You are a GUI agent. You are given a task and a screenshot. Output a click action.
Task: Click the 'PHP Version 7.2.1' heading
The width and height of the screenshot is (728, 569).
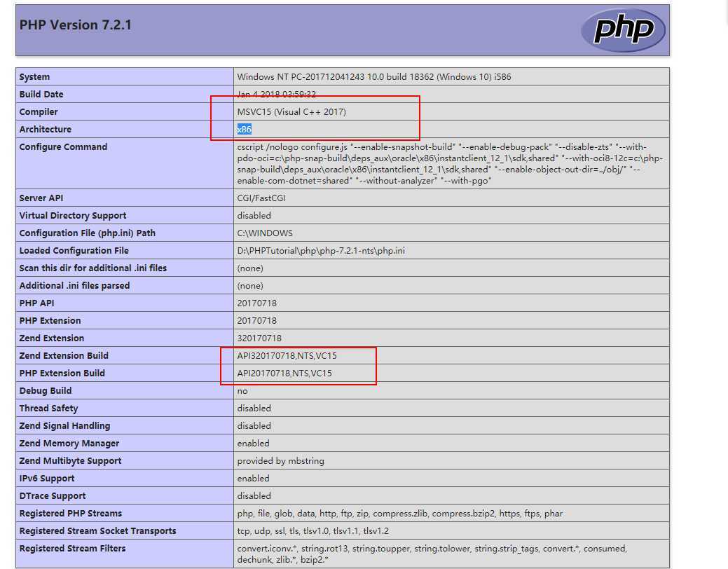75,25
